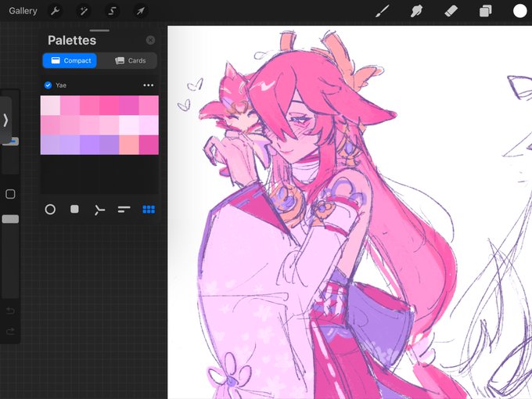Close the Palettes panel
Screen dimensions: 532x399
pyautogui.click(x=150, y=41)
